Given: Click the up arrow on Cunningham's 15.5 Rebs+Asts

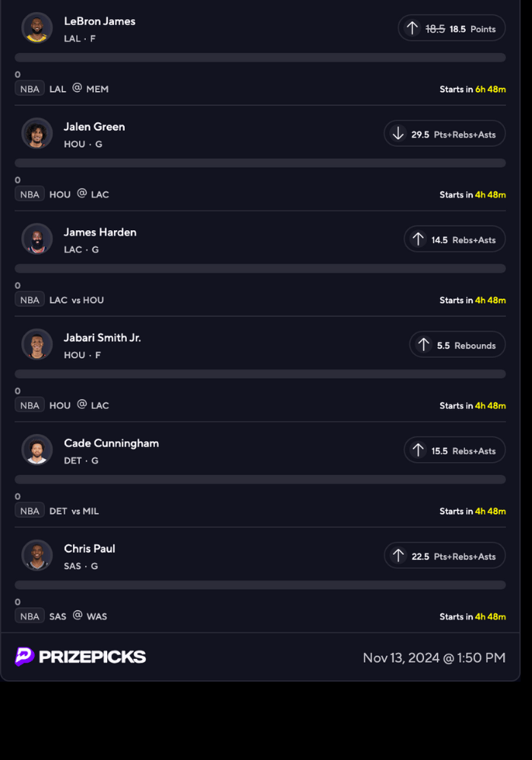Looking at the screenshot, I should [x=418, y=451].
